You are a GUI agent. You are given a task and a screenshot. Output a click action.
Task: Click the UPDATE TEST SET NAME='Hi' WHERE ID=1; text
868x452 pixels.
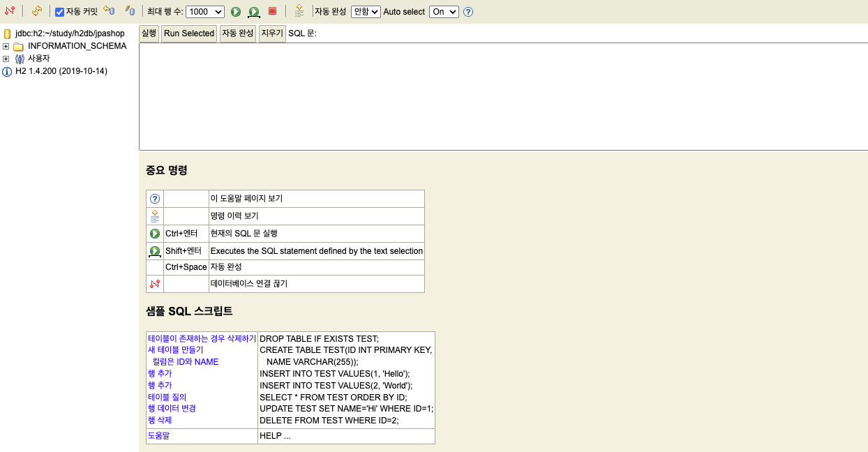(x=346, y=409)
